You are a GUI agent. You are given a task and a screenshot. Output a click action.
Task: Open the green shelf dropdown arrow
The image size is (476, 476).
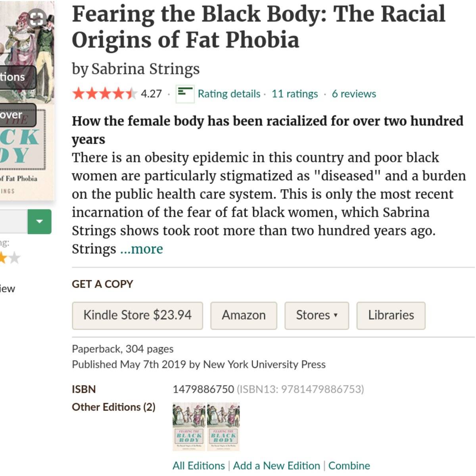(39, 221)
